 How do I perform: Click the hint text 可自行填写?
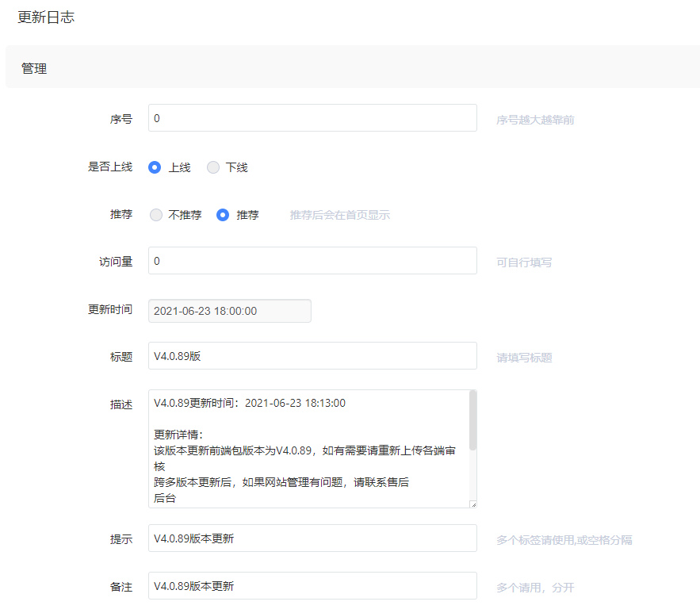pos(524,262)
